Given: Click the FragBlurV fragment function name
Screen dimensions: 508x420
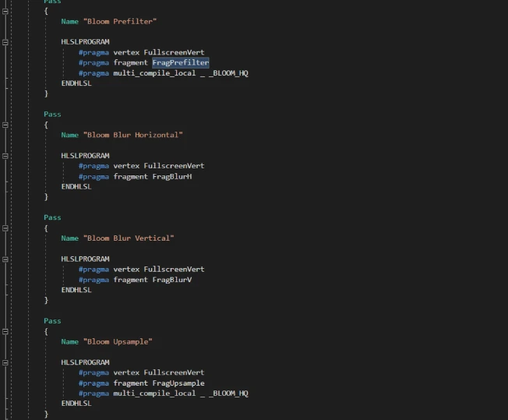Looking at the screenshot, I should point(171,280).
